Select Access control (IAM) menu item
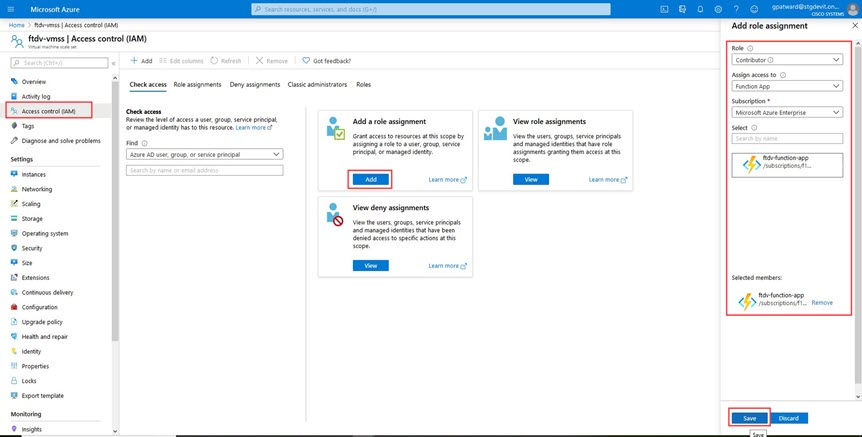The width and height of the screenshot is (862, 437). [49, 111]
